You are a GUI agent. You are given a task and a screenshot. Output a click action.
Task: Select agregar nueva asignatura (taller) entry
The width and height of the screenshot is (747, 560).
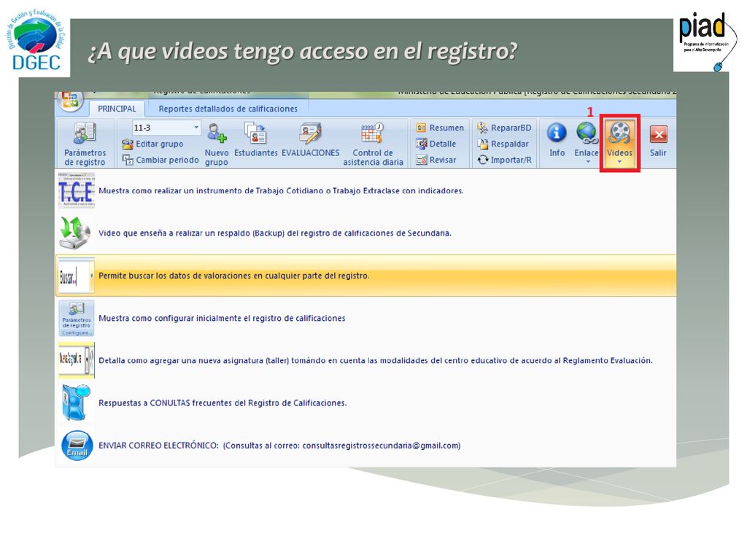366,360
